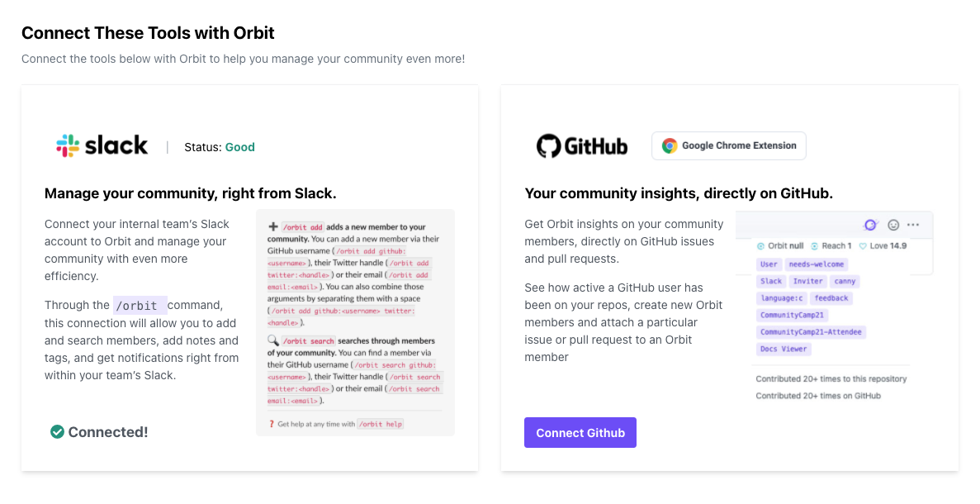Click the smiley emoji icon in preview

pyautogui.click(x=894, y=225)
